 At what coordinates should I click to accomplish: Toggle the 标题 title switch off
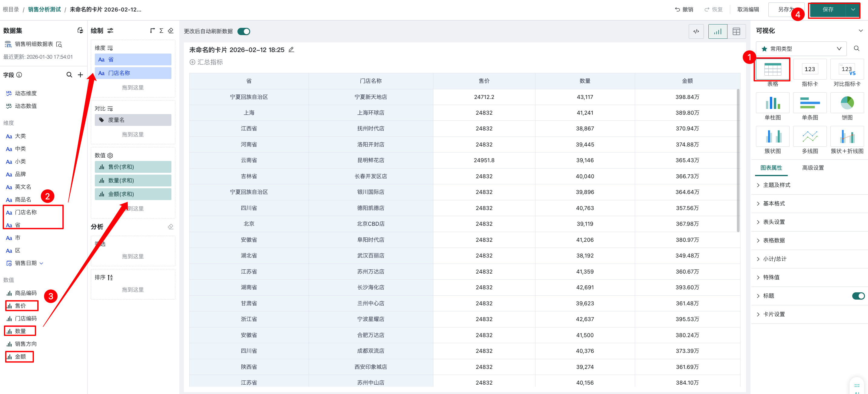tap(858, 296)
